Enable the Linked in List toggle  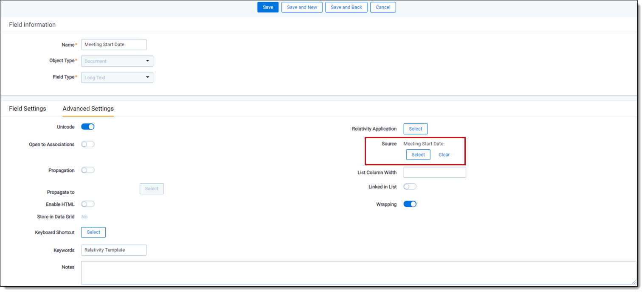point(410,187)
